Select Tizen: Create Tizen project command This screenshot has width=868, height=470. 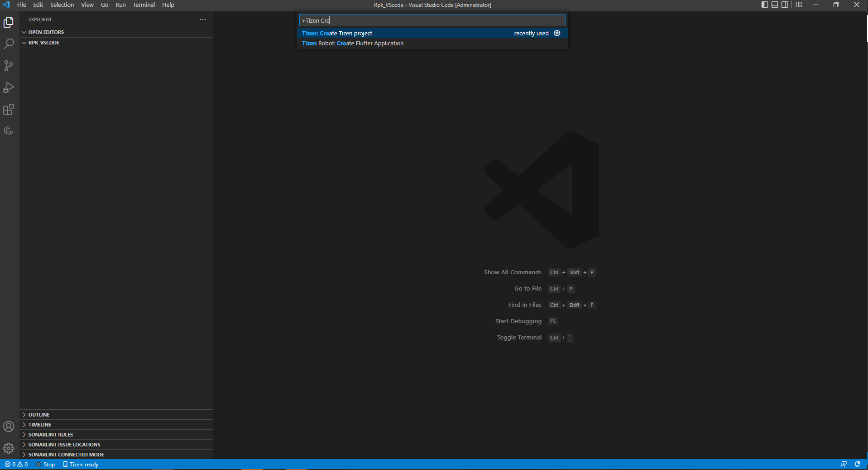[x=337, y=33]
